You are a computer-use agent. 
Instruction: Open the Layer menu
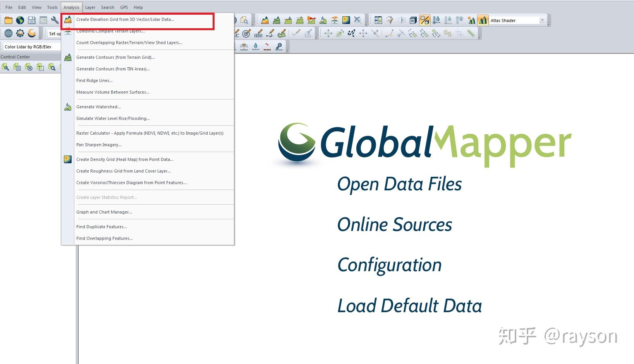(x=90, y=7)
